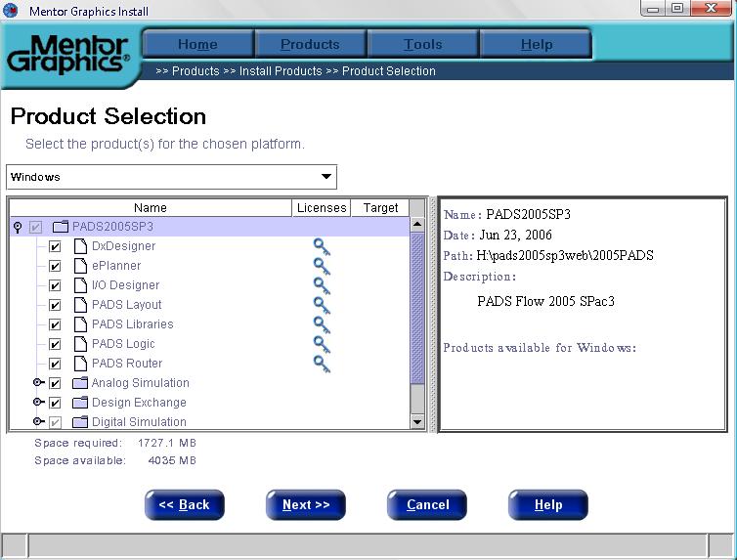Open the Home menu tab
This screenshot has width=737, height=560.
click(x=197, y=44)
